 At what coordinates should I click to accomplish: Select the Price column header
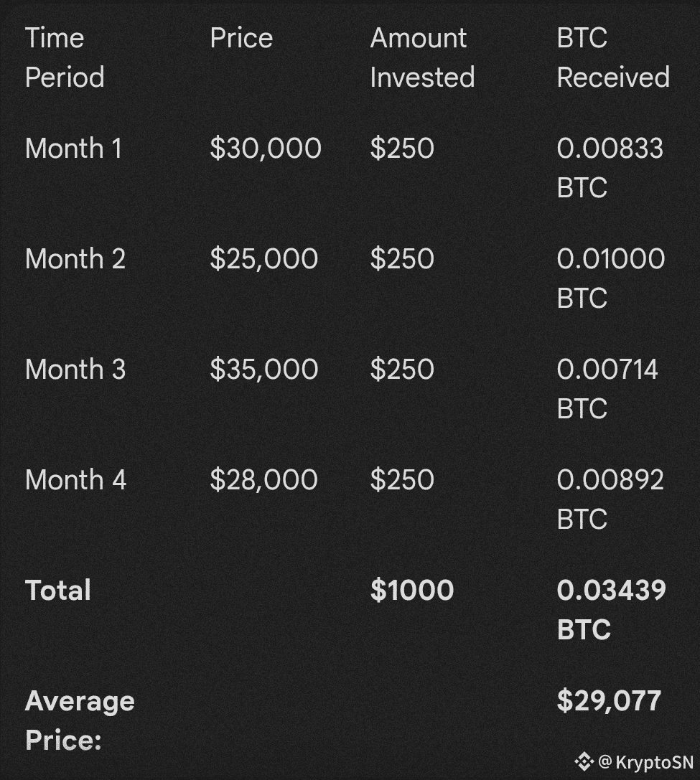[x=241, y=38]
